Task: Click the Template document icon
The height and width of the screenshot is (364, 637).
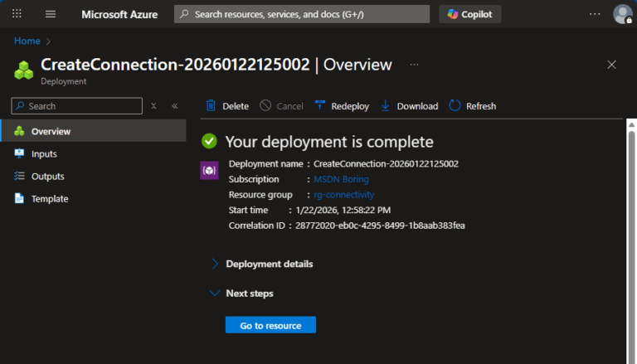Action: click(19, 198)
